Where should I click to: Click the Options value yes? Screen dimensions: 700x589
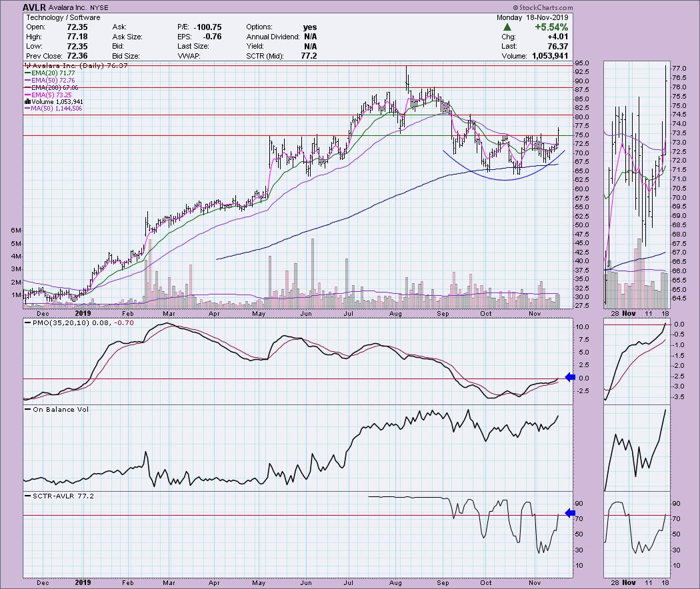[310, 27]
